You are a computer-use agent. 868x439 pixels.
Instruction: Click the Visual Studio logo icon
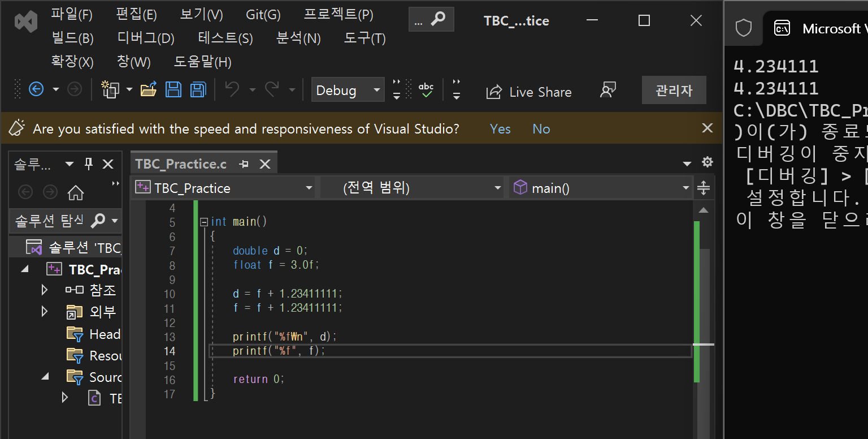coord(26,21)
